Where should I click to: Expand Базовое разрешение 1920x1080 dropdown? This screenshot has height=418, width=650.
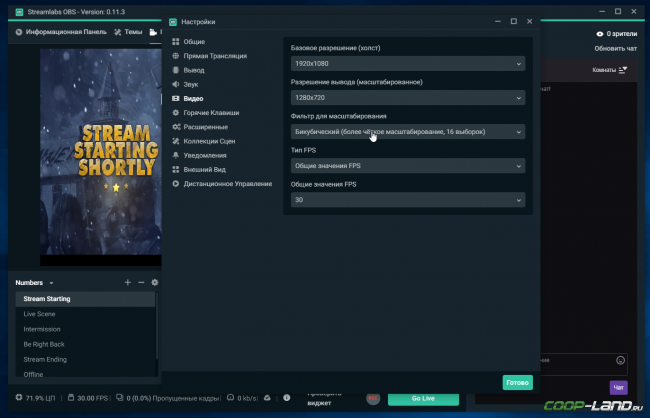point(408,64)
